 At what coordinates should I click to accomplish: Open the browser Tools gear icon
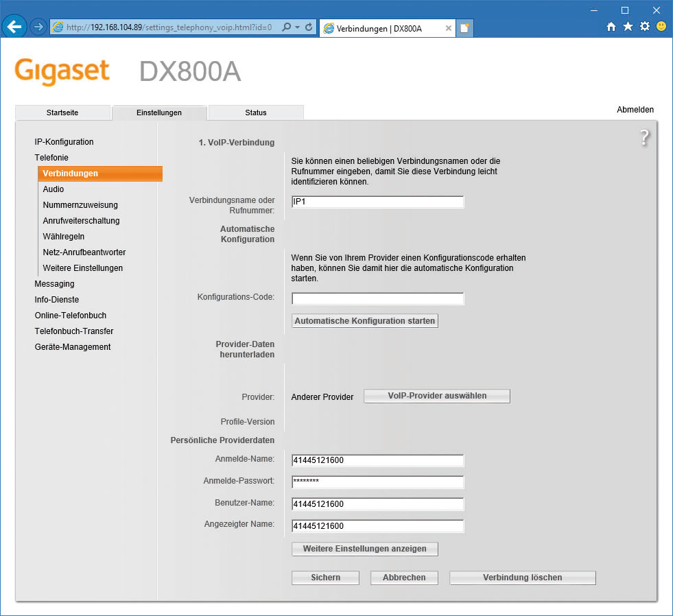coord(645,27)
